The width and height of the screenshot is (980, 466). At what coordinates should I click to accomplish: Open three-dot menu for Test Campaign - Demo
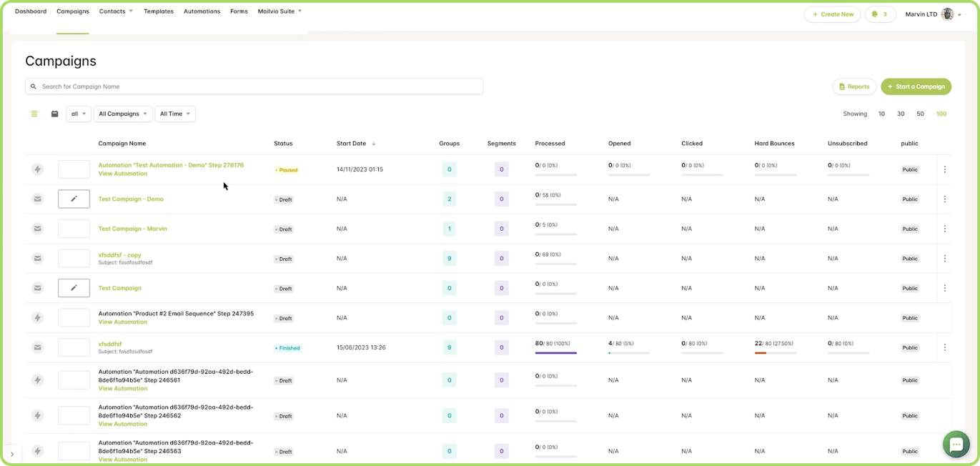[944, 199]
